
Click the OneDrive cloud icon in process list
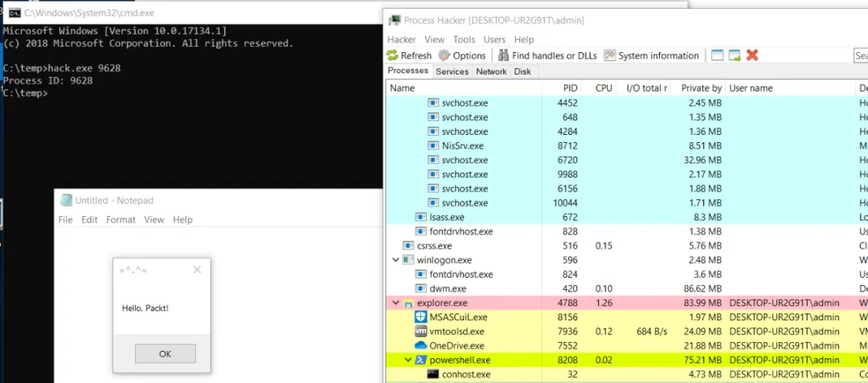coord(421,346)
